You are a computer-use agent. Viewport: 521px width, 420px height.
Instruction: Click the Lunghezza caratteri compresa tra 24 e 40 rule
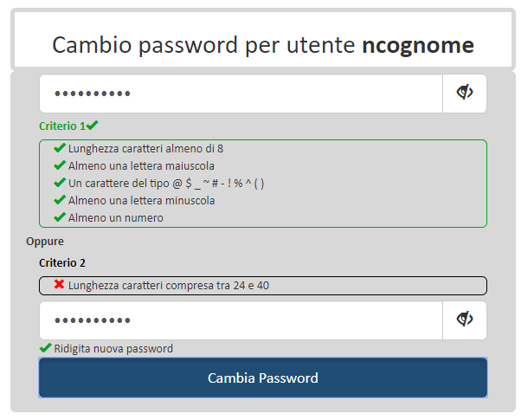[169, 285]
